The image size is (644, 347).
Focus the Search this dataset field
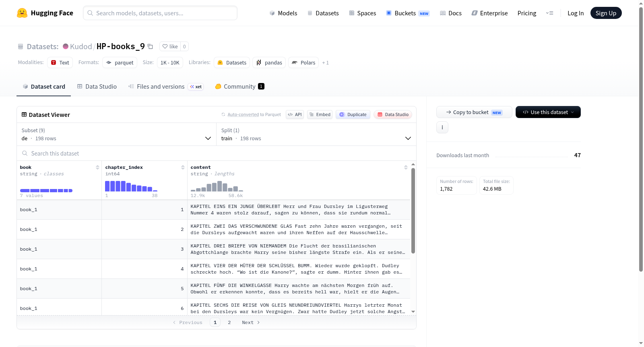click(217, 153)
